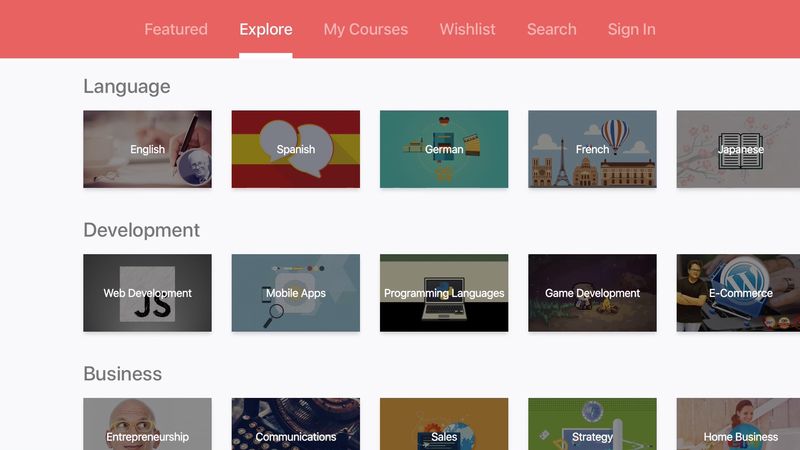
Task: Open the English language category
Action: [x=147, y=149]
